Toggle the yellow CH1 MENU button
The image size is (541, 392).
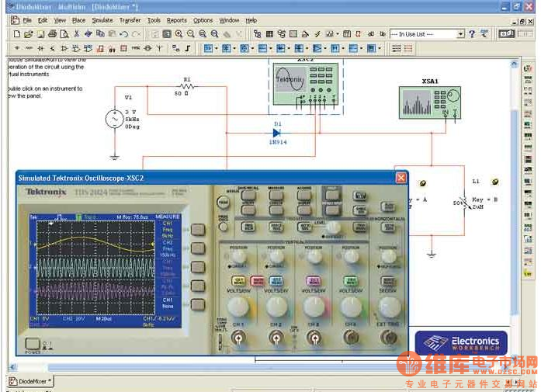pos(238,280)
